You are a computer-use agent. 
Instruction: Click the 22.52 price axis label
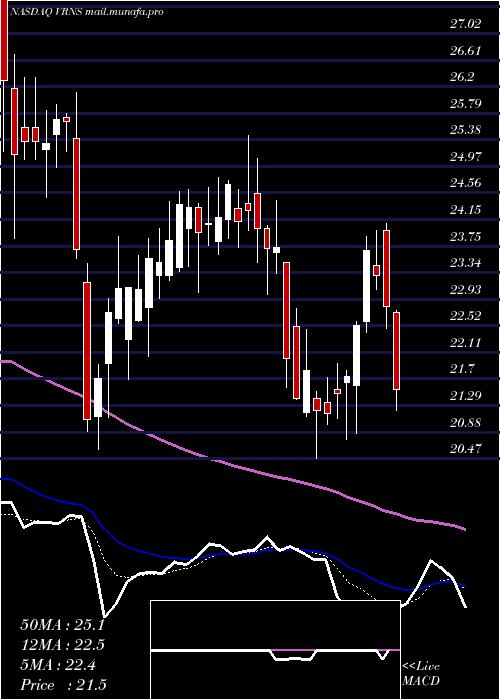(466, 316)
